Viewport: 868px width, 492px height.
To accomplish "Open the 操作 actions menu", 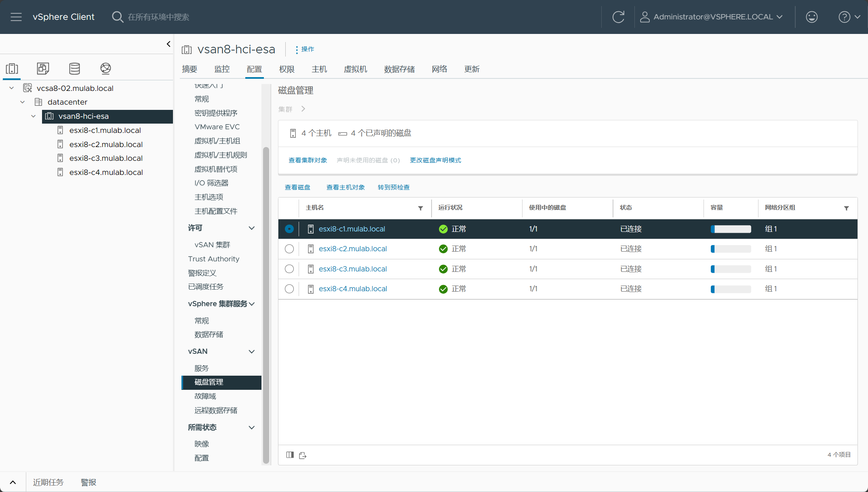I will (x=305, y=49).
